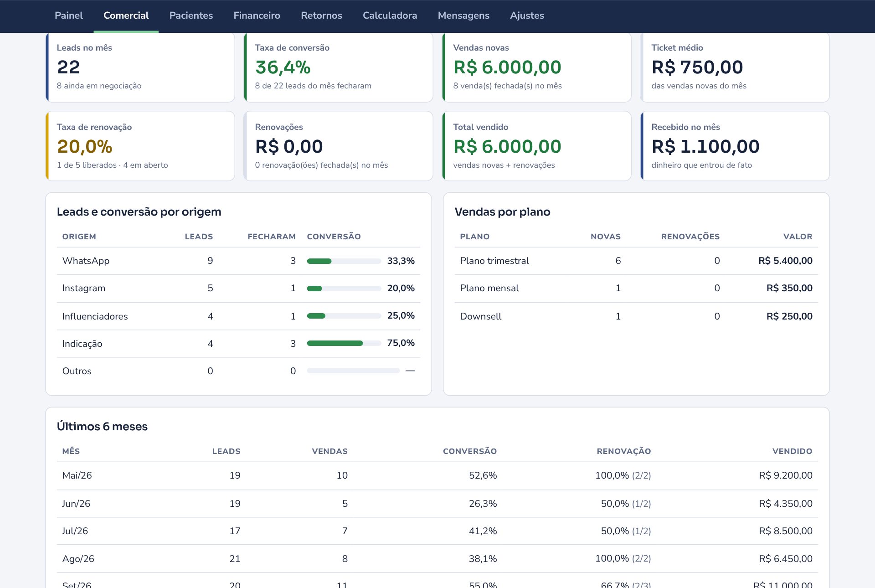
Task: Click the Recebido no mês R$ 1.100,00 value
Action: click(x=705, y=147)
